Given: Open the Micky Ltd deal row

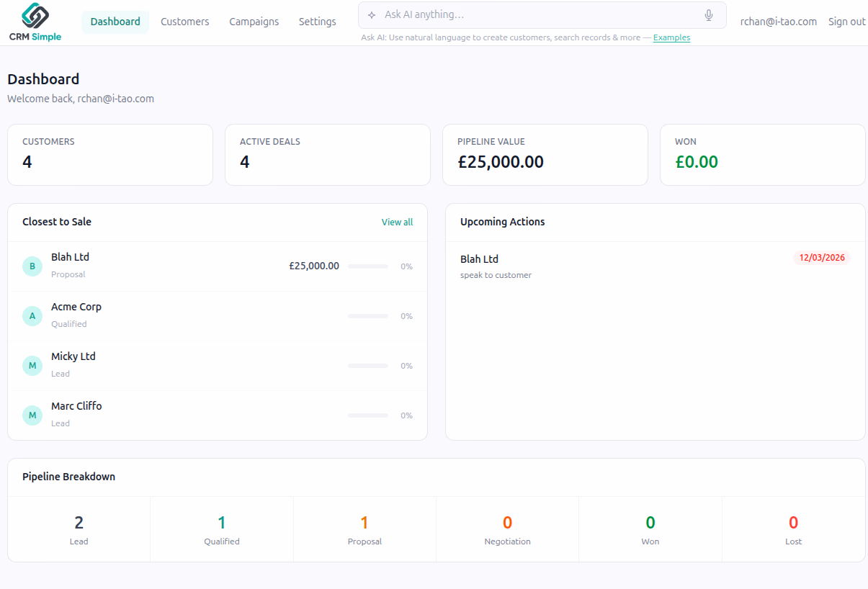Looking at the screenshot, I should tap(218, 366).
